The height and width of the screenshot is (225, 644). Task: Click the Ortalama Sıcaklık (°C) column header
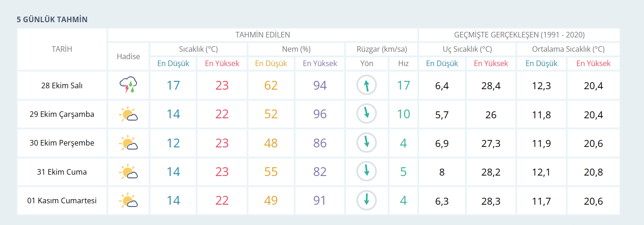pyautogui.click(x=568, y=49)
